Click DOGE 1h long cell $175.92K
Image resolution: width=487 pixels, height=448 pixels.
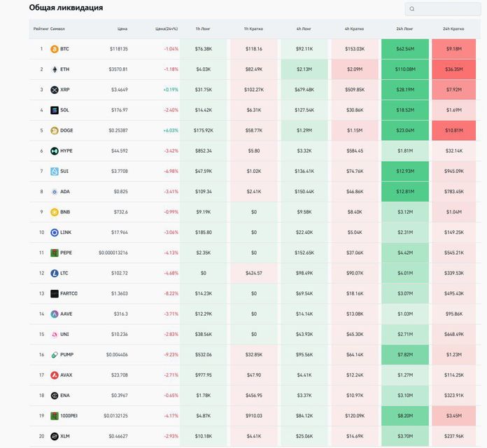click(x=204, y=130)
